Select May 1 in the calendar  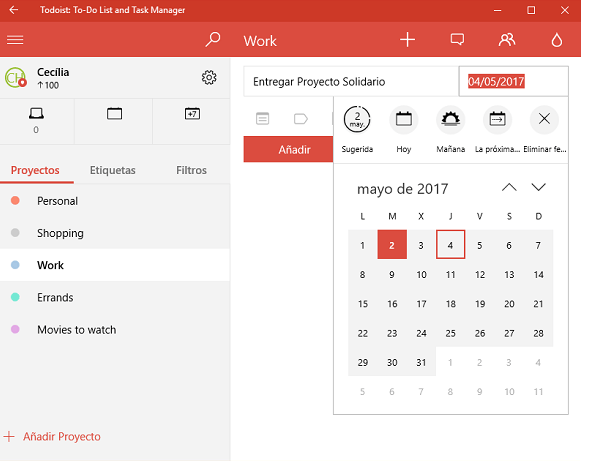tap(362, 245)
